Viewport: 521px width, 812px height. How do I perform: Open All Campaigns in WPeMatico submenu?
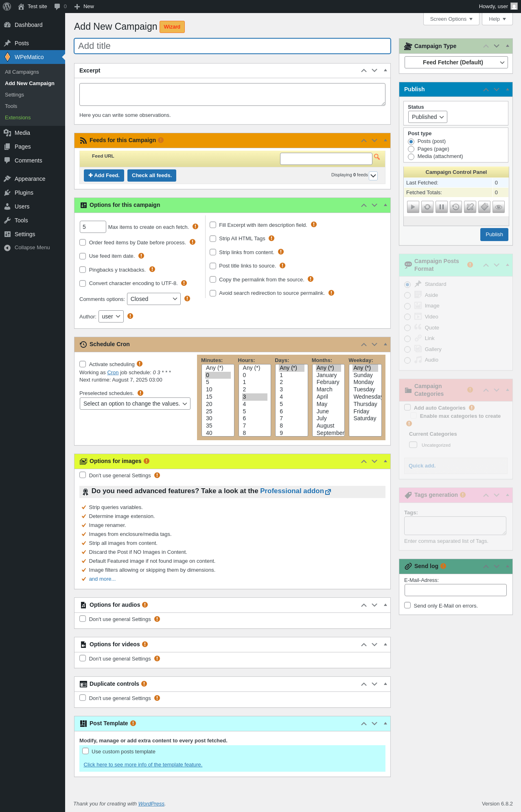[x=22, y=72]
